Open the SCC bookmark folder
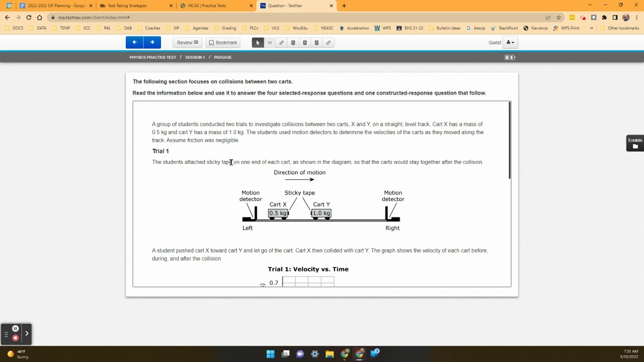The width and height of the screenshot is (644, 362). 84,28
